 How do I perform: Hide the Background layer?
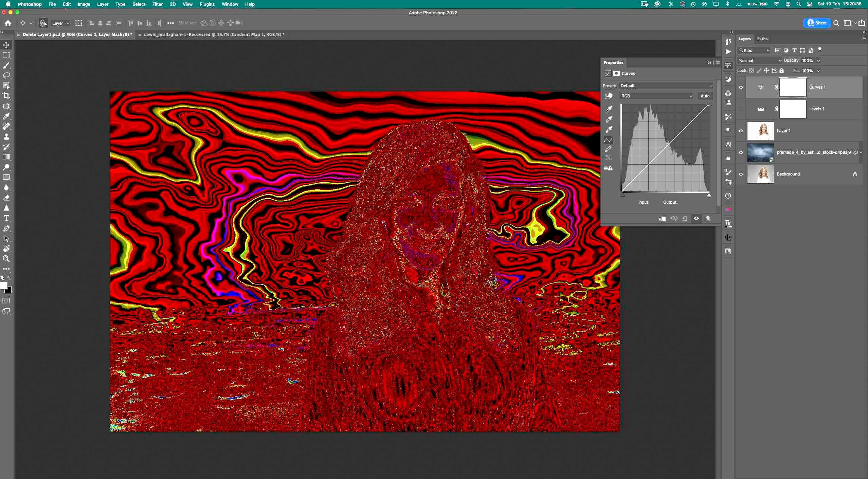pos(741,174)
